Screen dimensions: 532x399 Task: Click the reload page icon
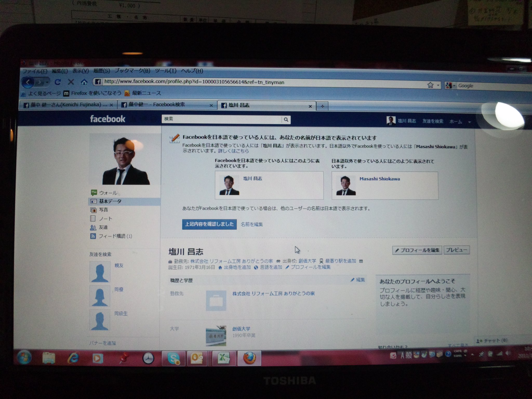point(58,82)
